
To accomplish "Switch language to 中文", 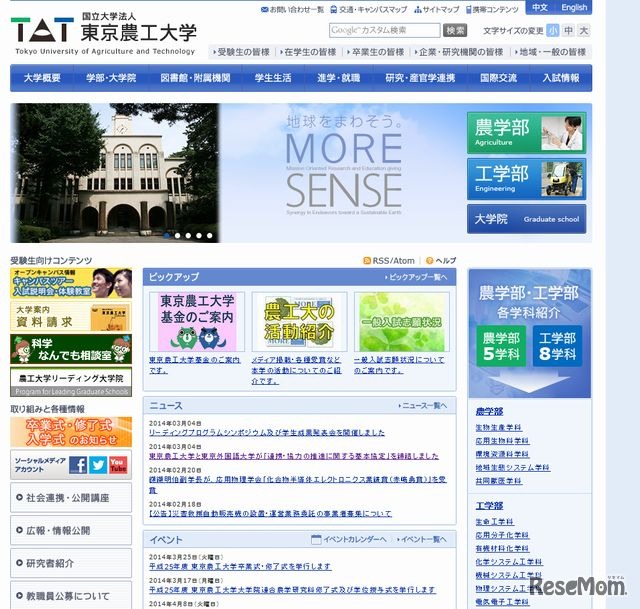I will (540, 8).
